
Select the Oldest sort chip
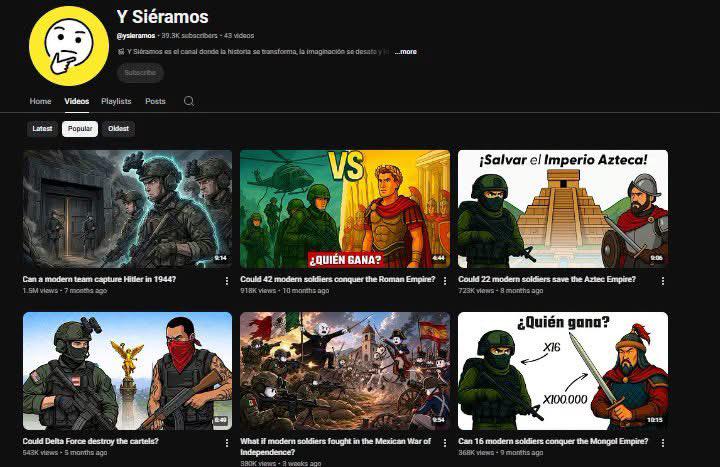pyautogui.click(x=118, y=129)
